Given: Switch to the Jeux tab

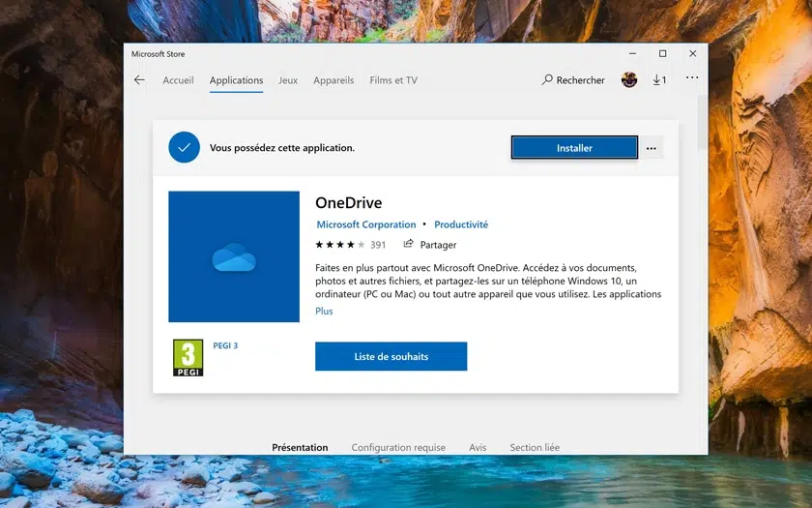Looking at the screenshot, I should point(288,80).
